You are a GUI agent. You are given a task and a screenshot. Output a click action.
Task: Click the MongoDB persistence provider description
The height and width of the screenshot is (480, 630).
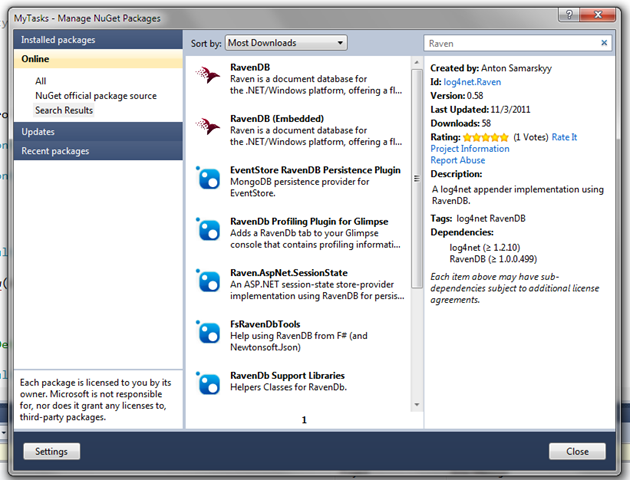pyautogui.click(x=299, y=187)
